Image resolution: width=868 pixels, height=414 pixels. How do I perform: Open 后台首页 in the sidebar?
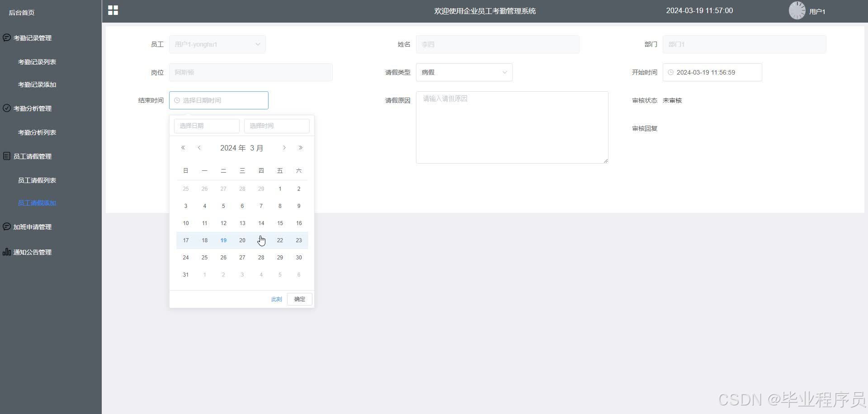click(x=22, y=13)
